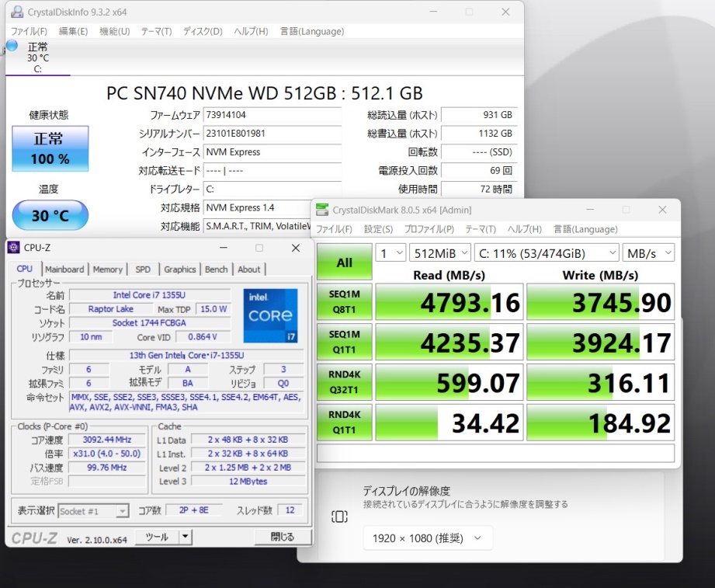Open the Socket #1 dropdown in CPU-Z
715x588 pixels.
point(93,511)
